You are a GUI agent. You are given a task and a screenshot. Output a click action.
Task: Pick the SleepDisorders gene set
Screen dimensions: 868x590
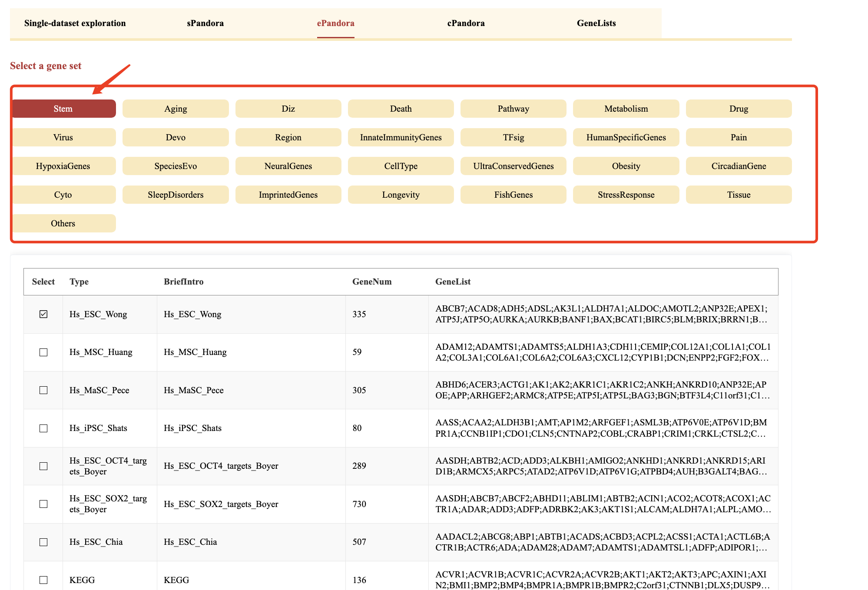tap(176, 195)
